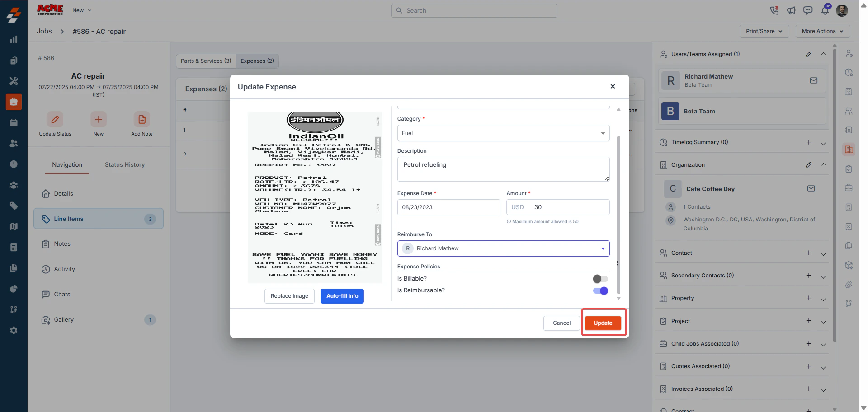Go to Jobs breadcrumb link

point(44,31)
